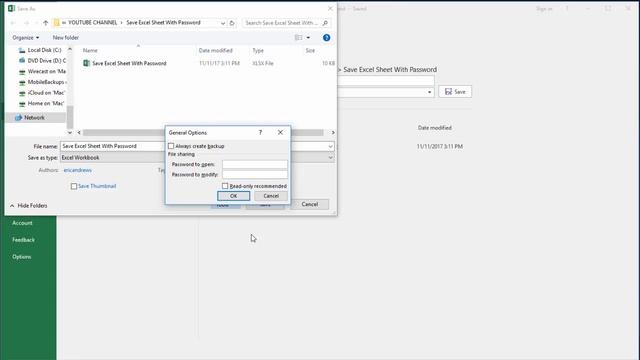Sort by Date modified column header
Screen dimensions: 640x360
pos(216,50)
